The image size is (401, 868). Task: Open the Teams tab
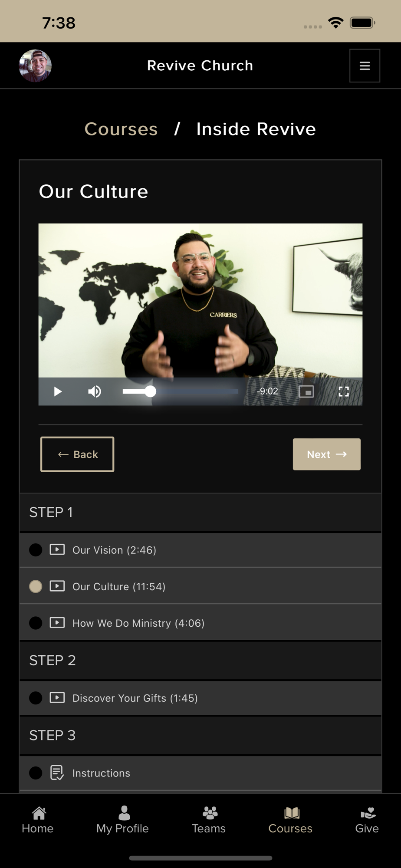point(209,820)
